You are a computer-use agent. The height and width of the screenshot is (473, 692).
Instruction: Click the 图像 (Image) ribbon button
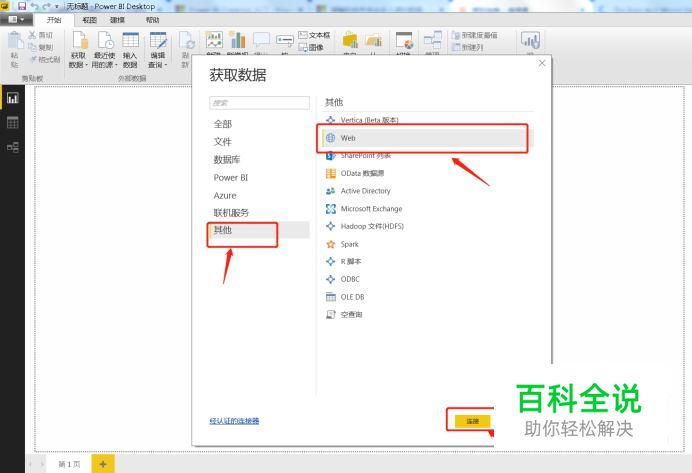tap(311, 47)
